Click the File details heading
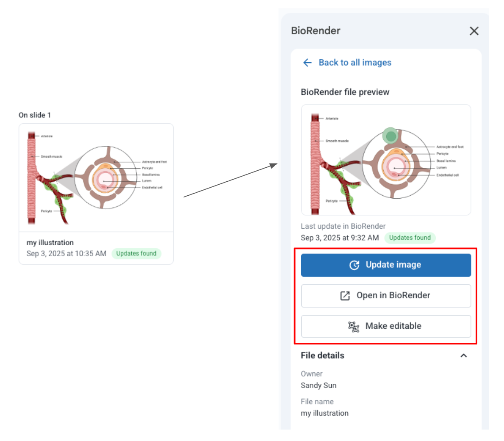The width and height of the screenshot is (504, 441). (322, 355)
